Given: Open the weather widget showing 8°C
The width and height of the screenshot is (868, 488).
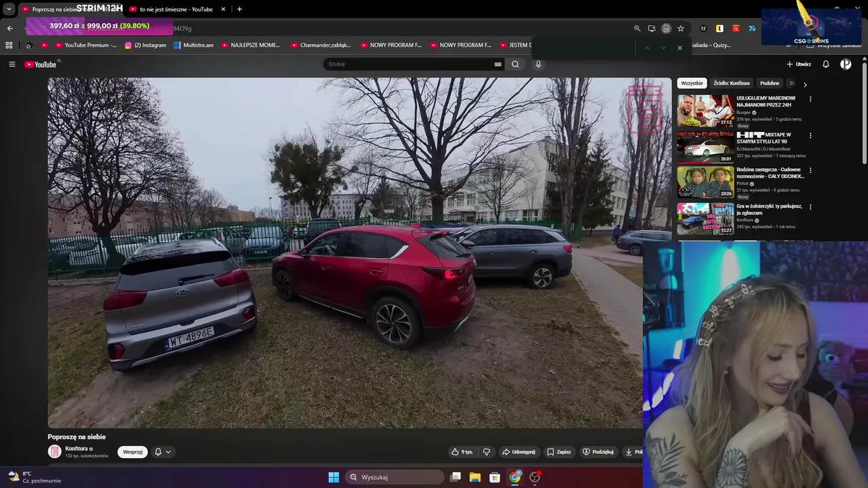Looking at the screenshot, I should [x=34, y=477].
